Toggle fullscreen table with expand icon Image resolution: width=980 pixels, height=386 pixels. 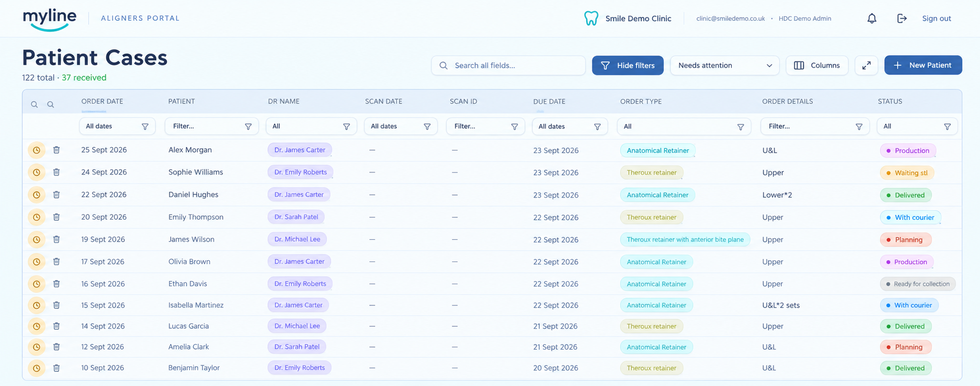[x=866, y=65]
